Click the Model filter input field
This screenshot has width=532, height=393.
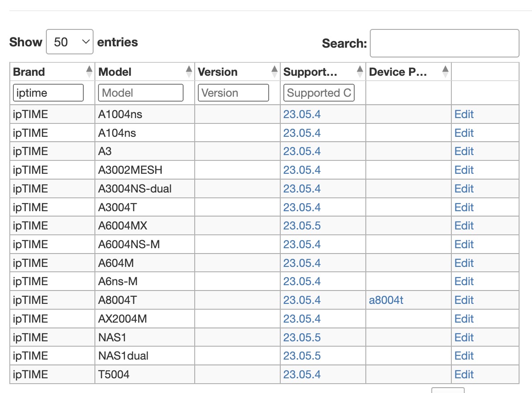(140, 93)
